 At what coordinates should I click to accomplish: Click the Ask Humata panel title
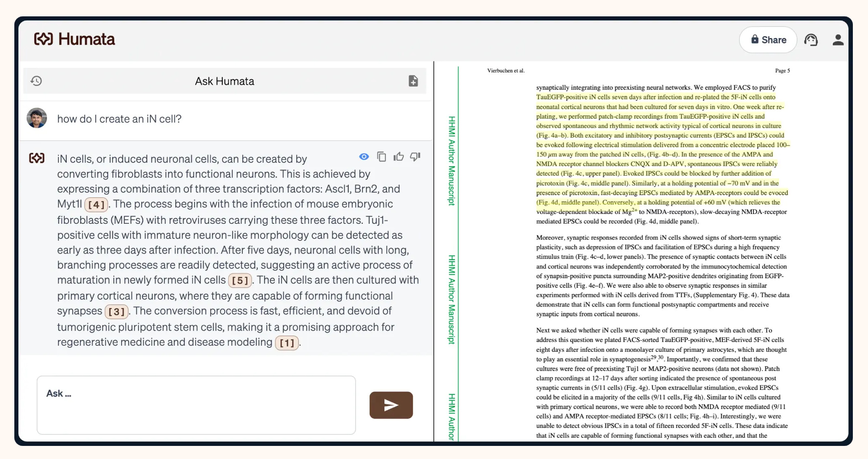(x=224, y=81)
